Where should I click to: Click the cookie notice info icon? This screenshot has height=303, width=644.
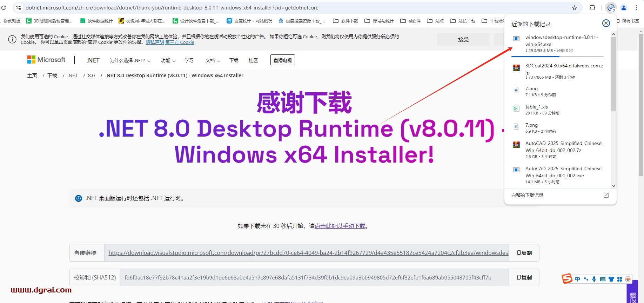pos(12,39)
